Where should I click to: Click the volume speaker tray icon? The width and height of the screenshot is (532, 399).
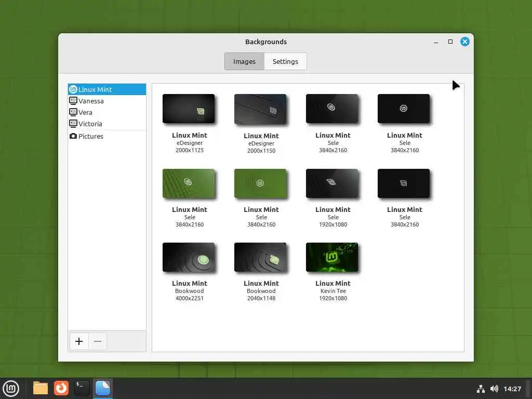tap(494, 389)
